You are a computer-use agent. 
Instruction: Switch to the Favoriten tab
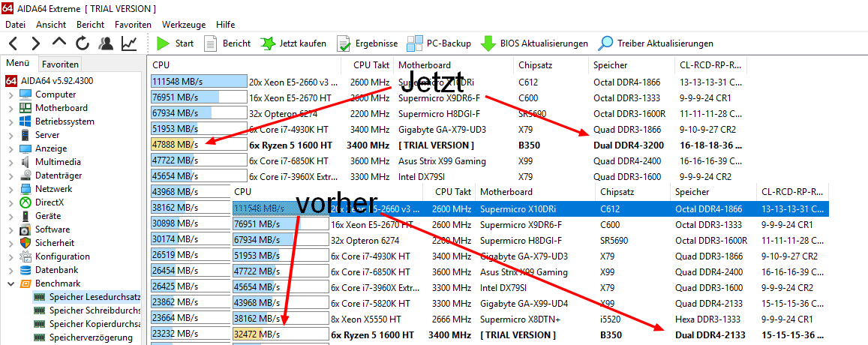point(60,64)
